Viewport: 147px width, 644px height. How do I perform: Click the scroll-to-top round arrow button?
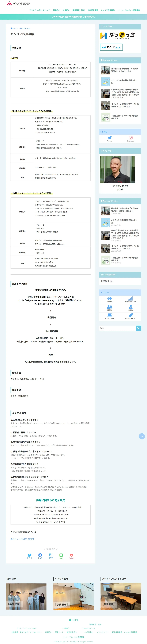142,436
